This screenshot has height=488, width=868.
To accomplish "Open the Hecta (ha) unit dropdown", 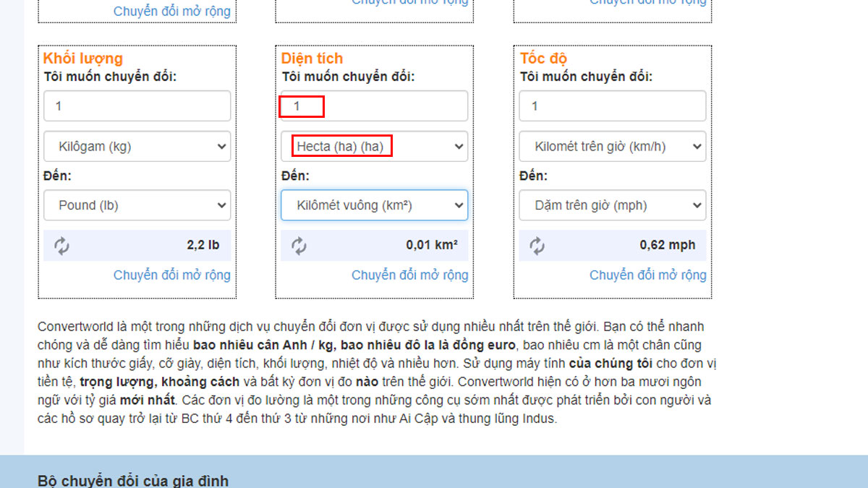I will 374,146.
